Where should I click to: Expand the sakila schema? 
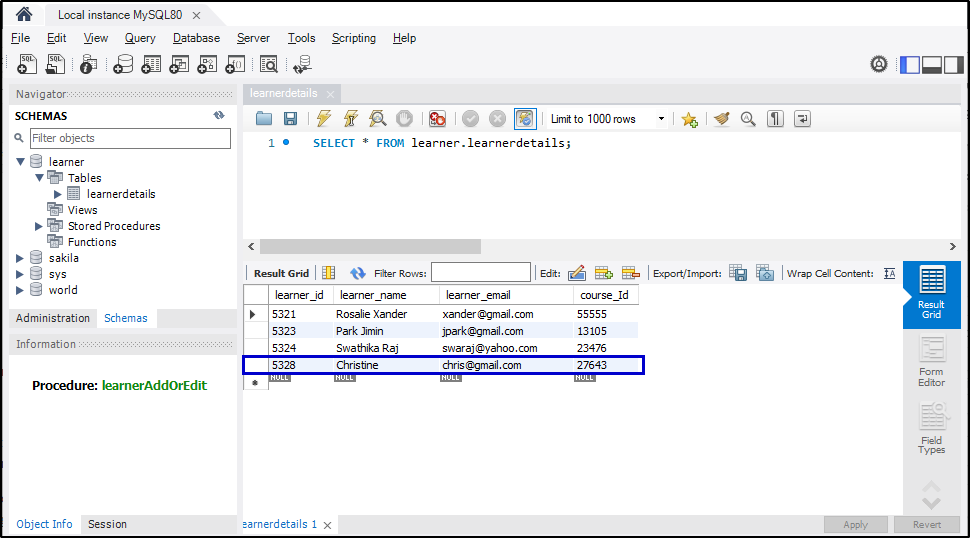pyautogui.click(x=20, y=258)
